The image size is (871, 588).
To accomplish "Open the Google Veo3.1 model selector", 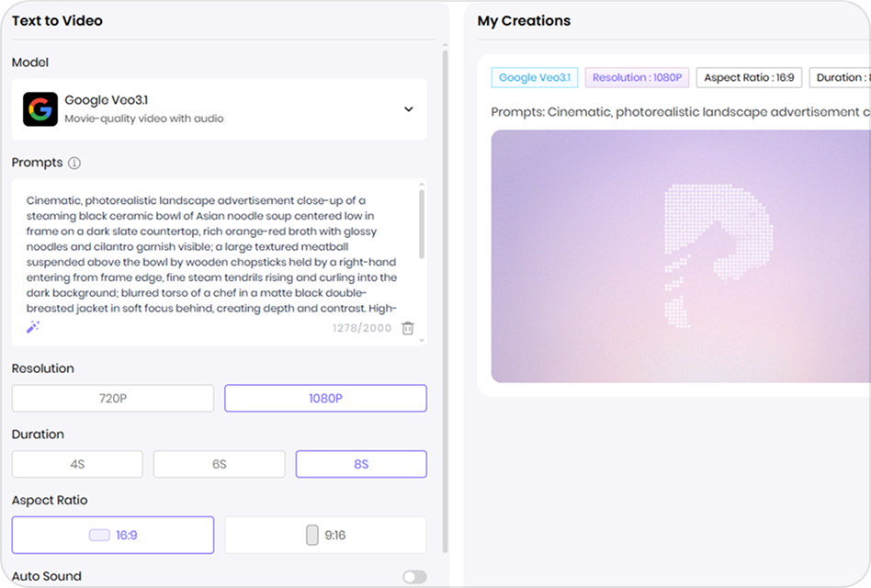I will pos(219,109).
